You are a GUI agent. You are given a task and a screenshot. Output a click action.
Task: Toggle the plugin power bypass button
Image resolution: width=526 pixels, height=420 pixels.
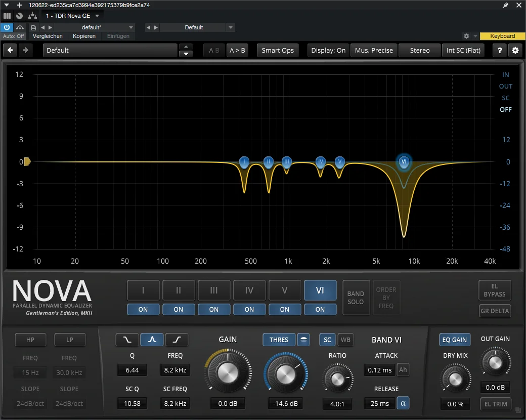click(x=7, y=27)
